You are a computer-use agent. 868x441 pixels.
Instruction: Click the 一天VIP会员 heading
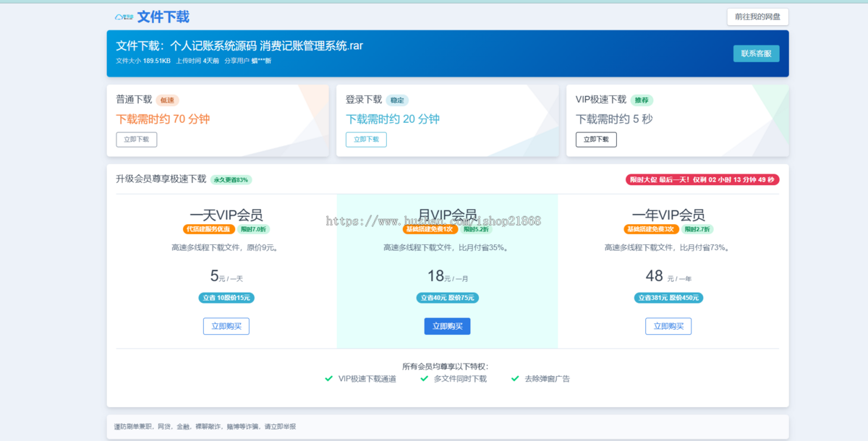[226, 215]
